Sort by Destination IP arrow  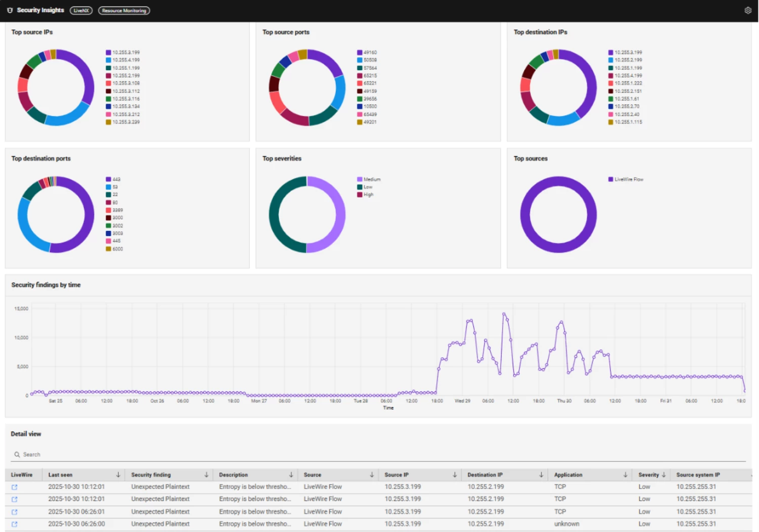541,474
